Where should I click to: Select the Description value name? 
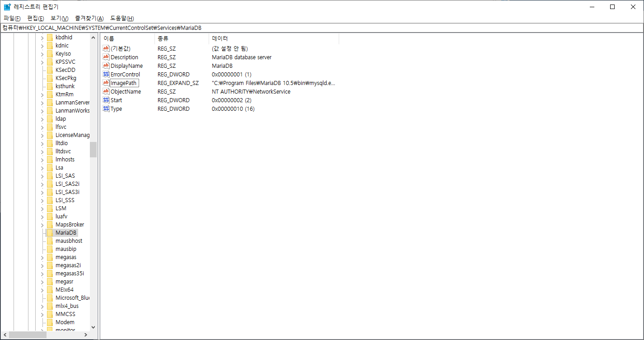124,57
